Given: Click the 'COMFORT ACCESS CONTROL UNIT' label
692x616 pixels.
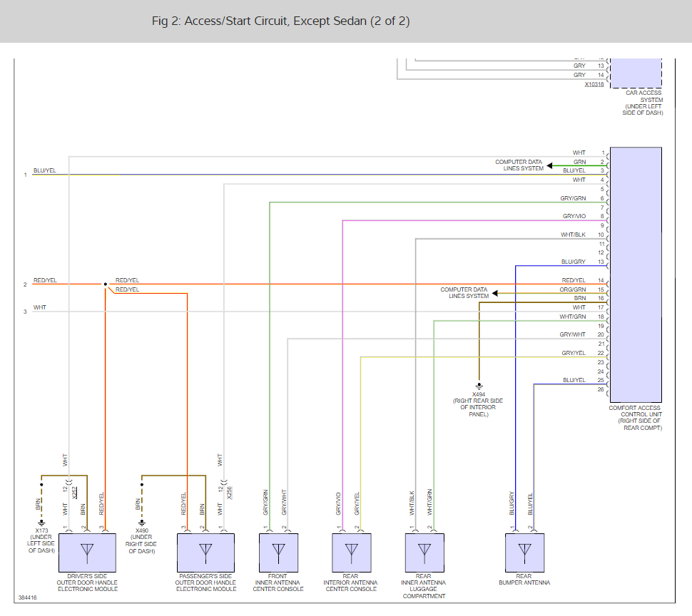Looking at the screenshot, I should pyautogui.click(x=635, y=418).
